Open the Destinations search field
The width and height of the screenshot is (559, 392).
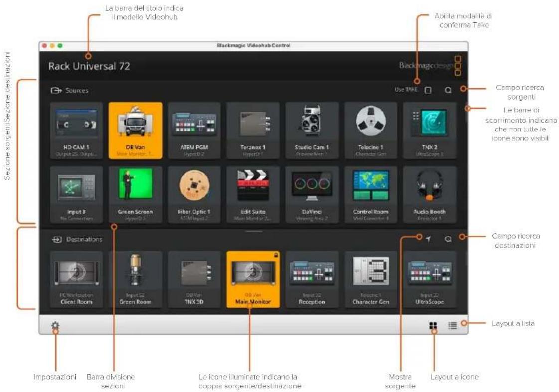pos(448,239)
